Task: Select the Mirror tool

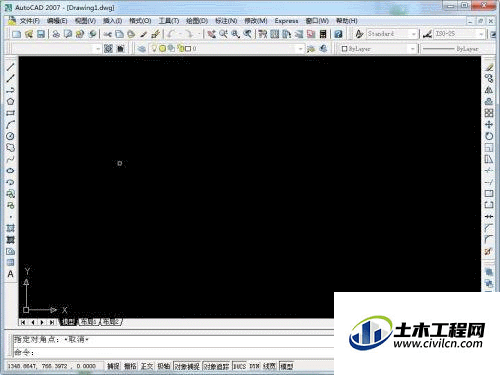Action: click(x=489, y=90)
